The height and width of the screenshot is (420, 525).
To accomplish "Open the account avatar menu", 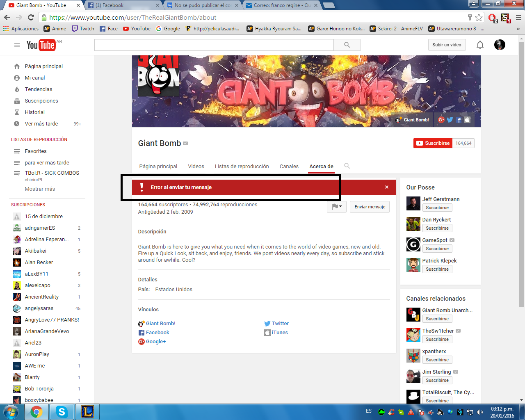I will [x=500, y=45].
